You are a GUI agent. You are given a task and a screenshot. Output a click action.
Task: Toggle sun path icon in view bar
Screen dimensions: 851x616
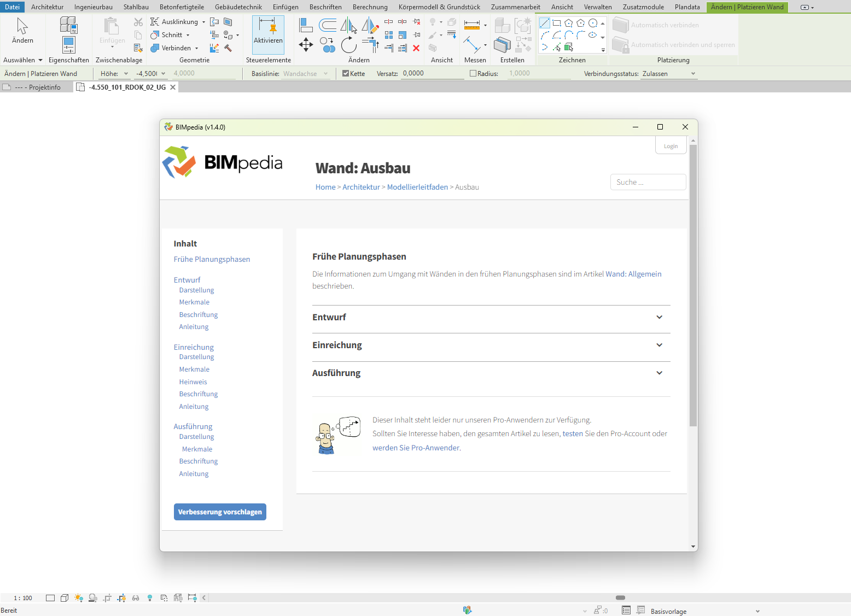point(79,598)
